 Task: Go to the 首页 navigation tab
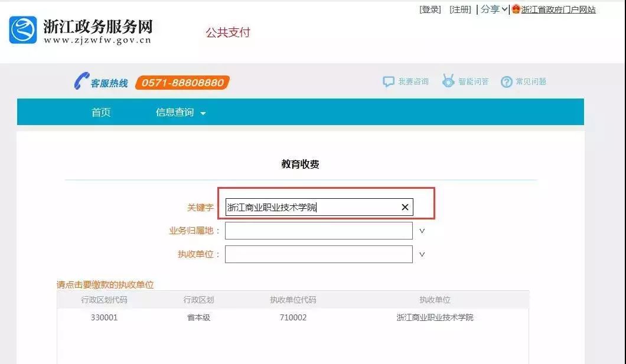point(101,113)
